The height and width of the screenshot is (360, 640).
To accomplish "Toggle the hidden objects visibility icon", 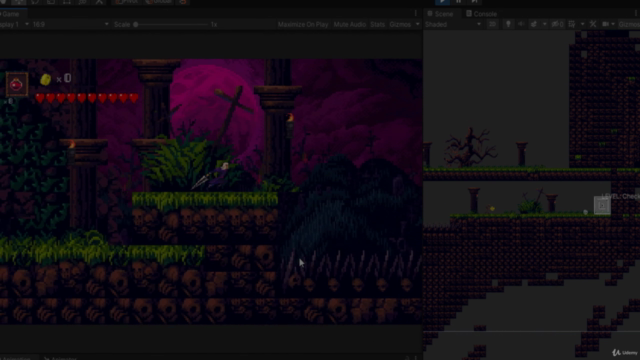I will pos(558,24).
